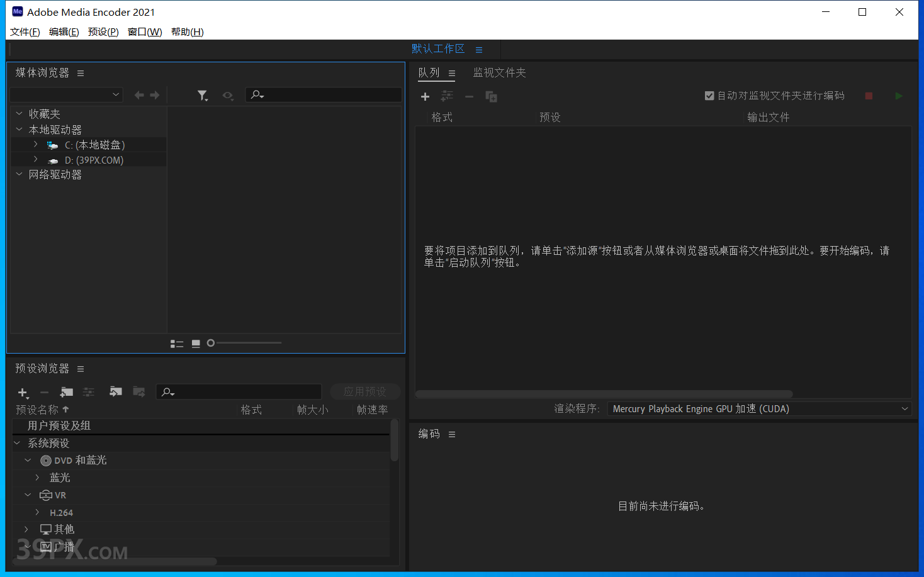Click the queue 输出文件 column header

[769, 118]
